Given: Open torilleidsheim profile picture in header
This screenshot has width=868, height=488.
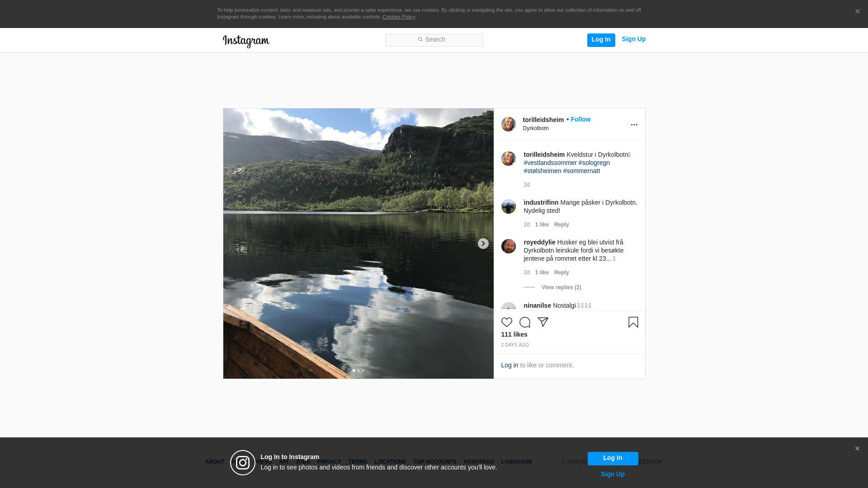Looking at the screenshot, I should click(508, 124).
